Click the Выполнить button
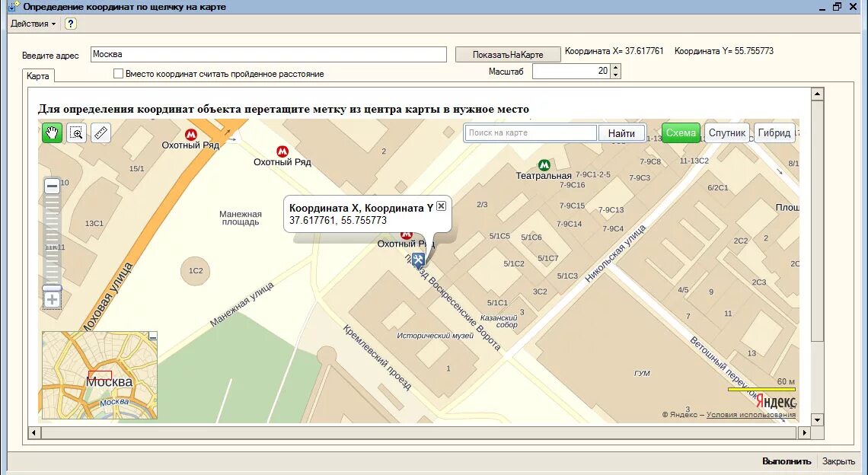The height and width of the screenshot is (475, 868). [x=786, y=461]
